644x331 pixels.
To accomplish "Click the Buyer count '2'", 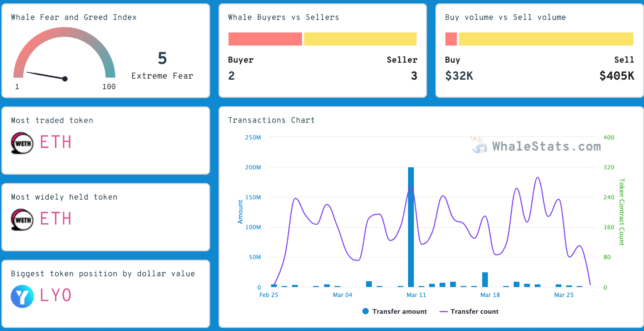I will [x=232, y=76].
